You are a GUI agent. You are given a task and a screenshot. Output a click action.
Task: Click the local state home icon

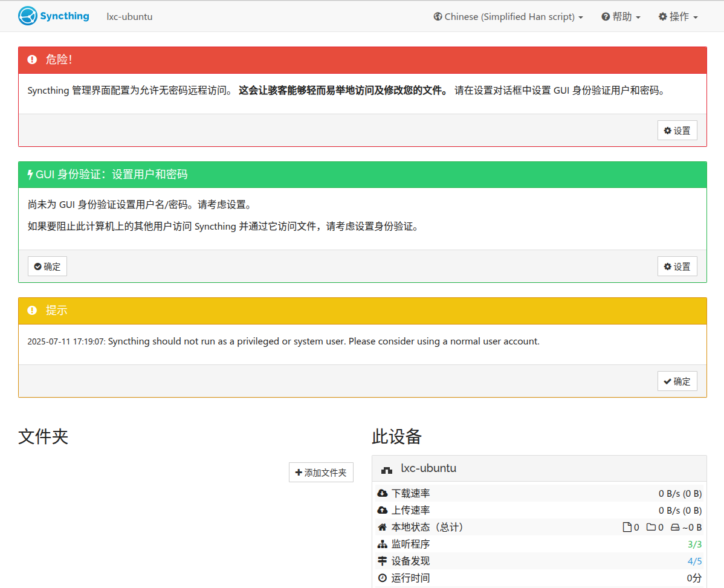[x=382, y=527]
